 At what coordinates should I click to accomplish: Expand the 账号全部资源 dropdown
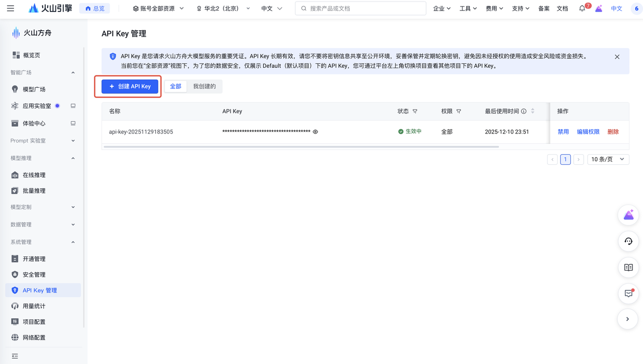158,8
